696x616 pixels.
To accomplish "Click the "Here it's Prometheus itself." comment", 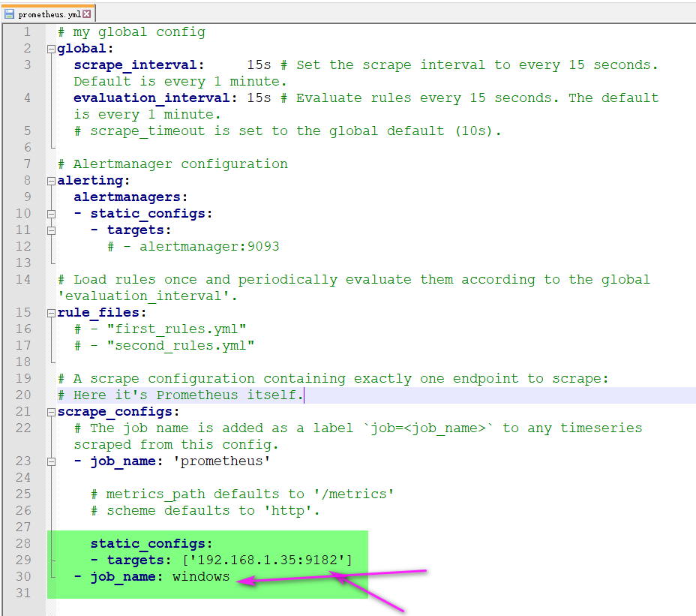I will point(180,395).
